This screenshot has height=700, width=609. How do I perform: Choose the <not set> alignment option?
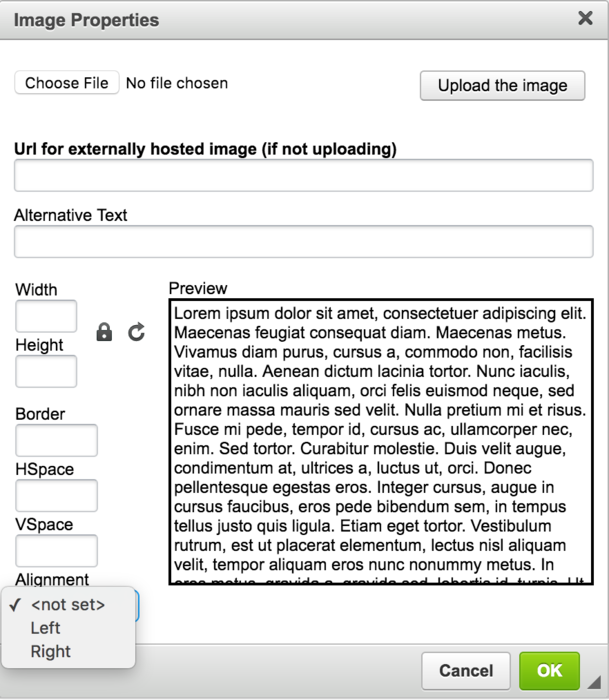(x=68, y=605)
